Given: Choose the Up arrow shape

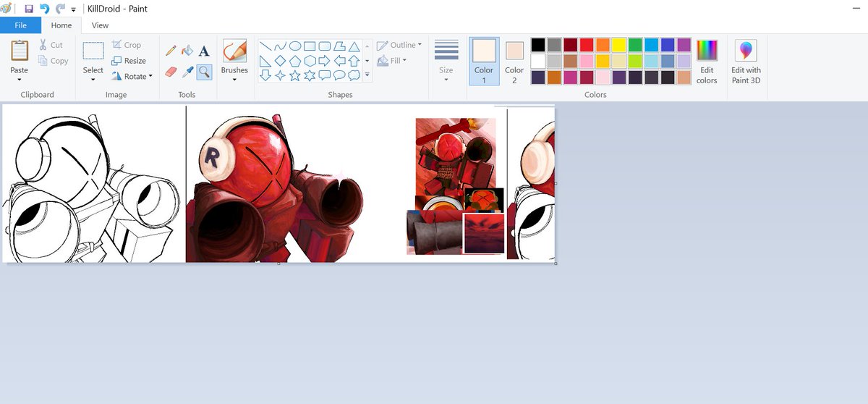Looking at the screenshot, I should (354, 60).
